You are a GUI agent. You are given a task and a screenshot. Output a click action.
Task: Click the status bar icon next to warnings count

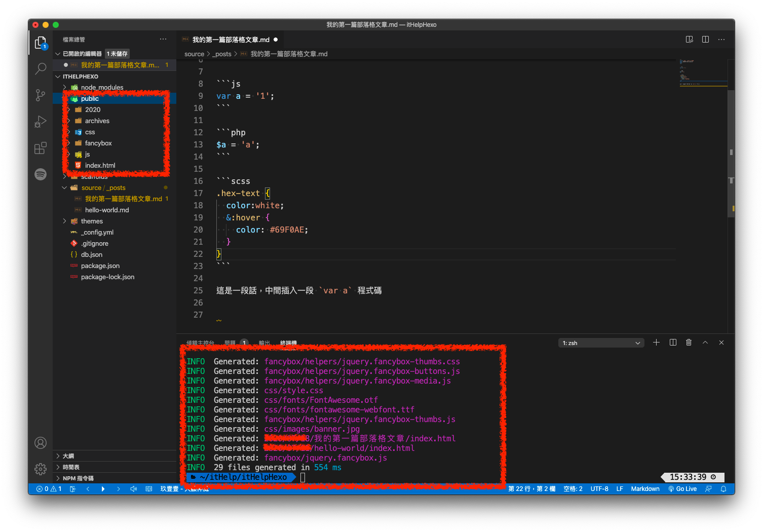pyautogui.click(x=72, y=489)
